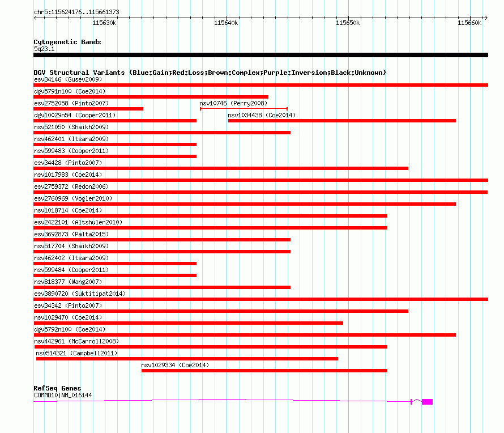
Task: Click the nsv10746 (Perry2008) variant label
Action: click(233, 103)
